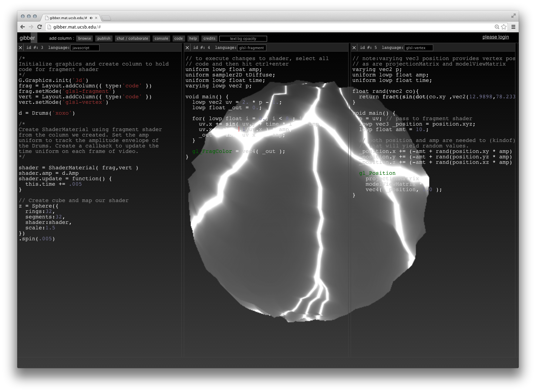Open the glsl-vertex language dropdown

[418, 48]
